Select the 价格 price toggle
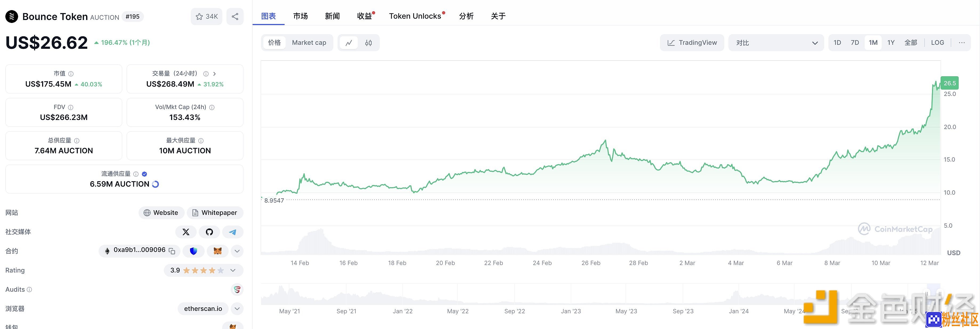Screen dimensions: 980x329 (x=274, y=43)
